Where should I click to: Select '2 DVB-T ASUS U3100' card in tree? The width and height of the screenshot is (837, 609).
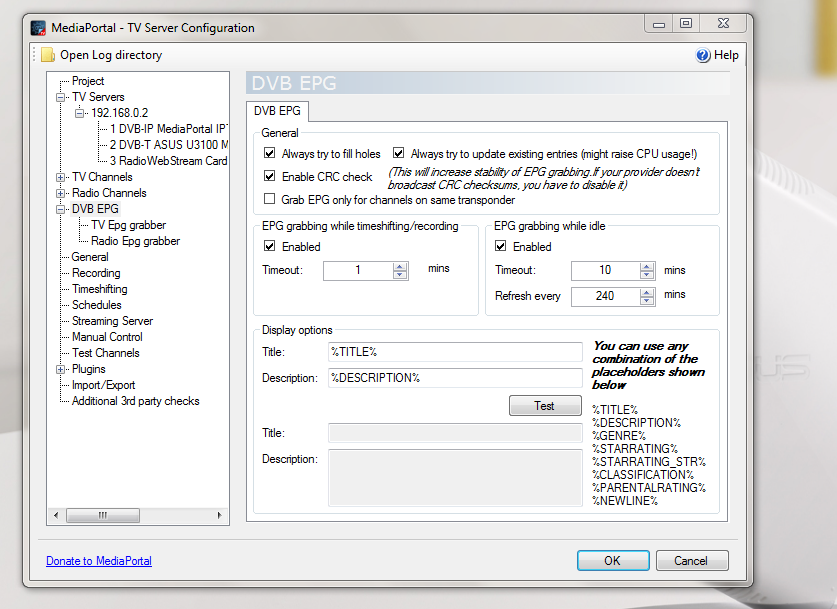click(x=169, y=145)
